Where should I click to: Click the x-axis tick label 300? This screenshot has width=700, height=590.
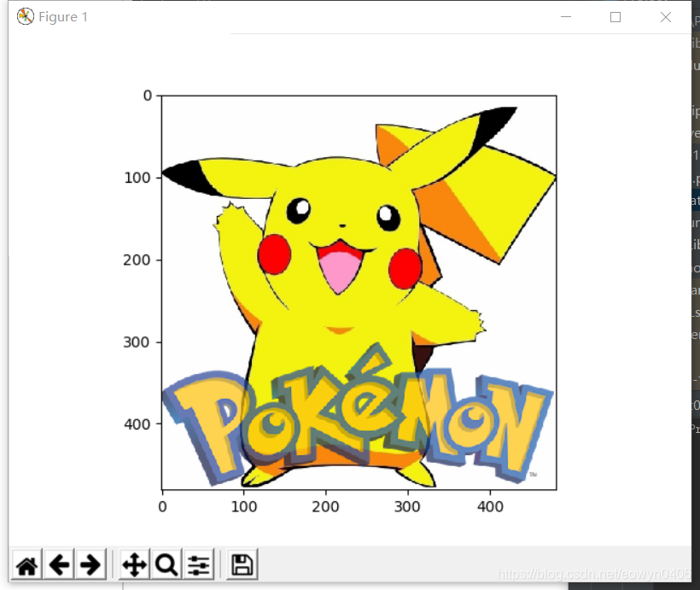click(407, 507)
